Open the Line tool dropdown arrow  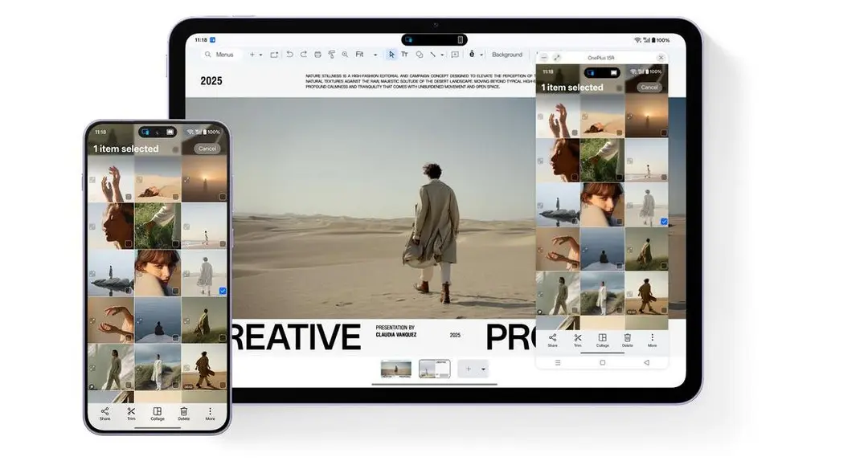(442, 55)
